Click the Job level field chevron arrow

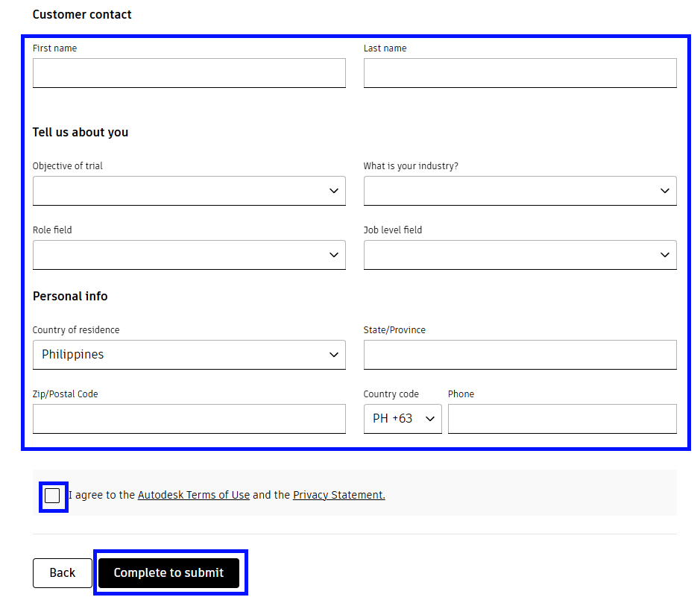tap(665, 256)
